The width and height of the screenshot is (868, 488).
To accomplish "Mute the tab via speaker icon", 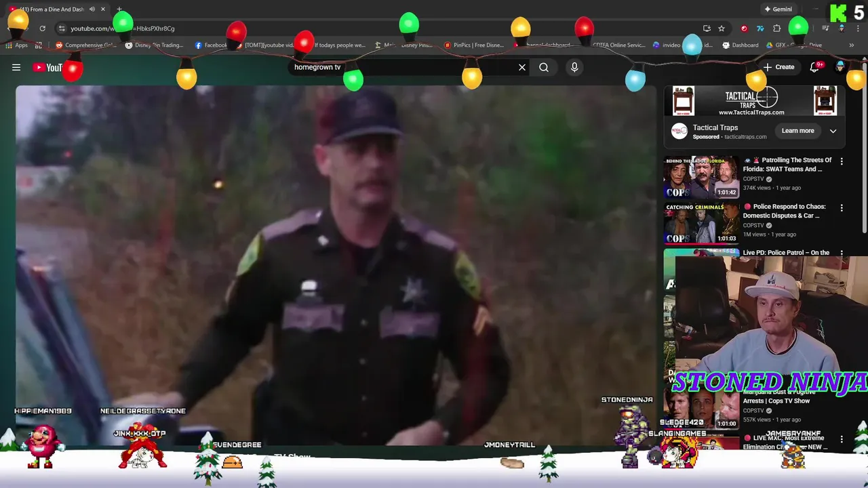I will [x=92, y=9].
